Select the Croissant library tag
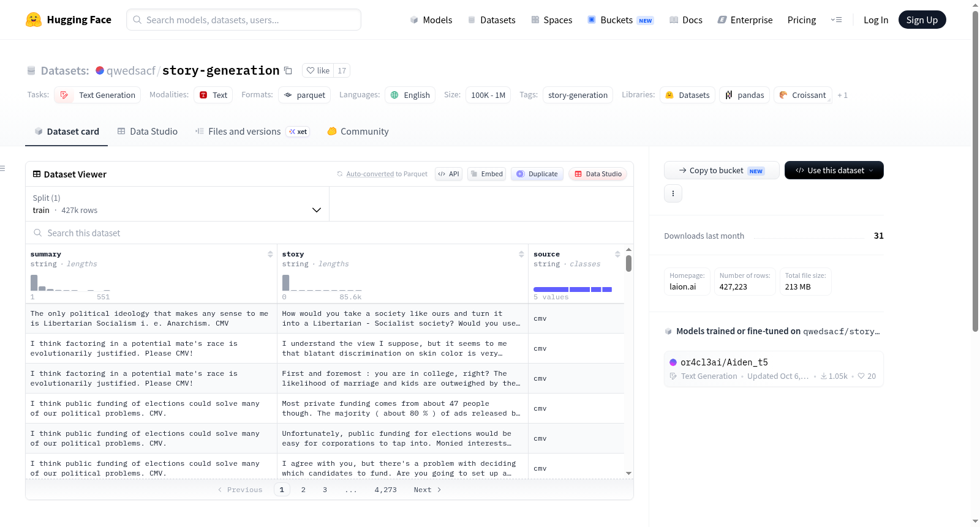The height and width of the screenshot is (527, 980). click(802, 95)
